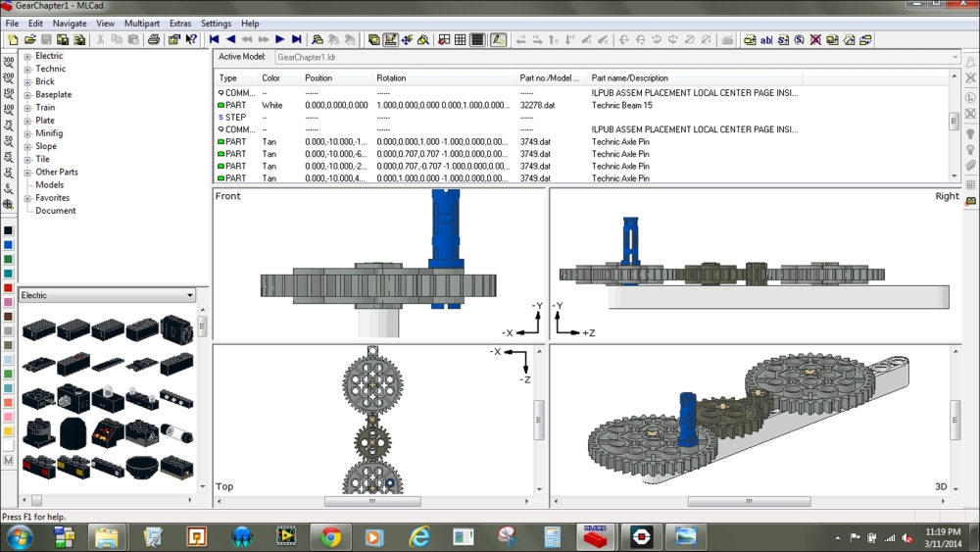Screen dimensions: 980x552
Task: Set zoom to 200 percent
Action: 8,78
